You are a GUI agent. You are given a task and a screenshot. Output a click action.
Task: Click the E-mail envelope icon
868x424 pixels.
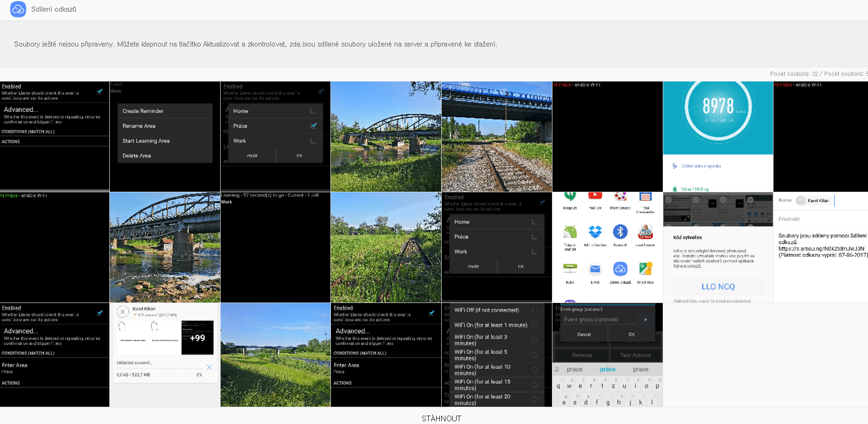click(x=595, y=269)
